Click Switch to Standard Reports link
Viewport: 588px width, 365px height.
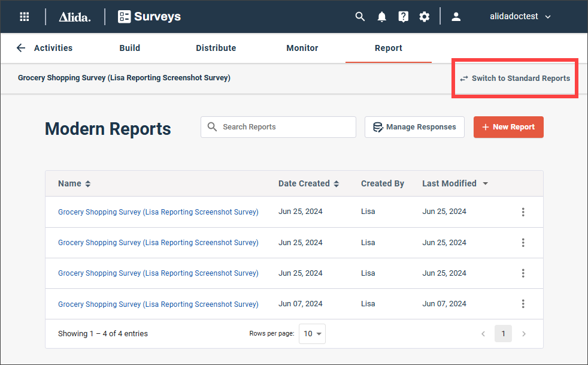(x=515, y=78)
